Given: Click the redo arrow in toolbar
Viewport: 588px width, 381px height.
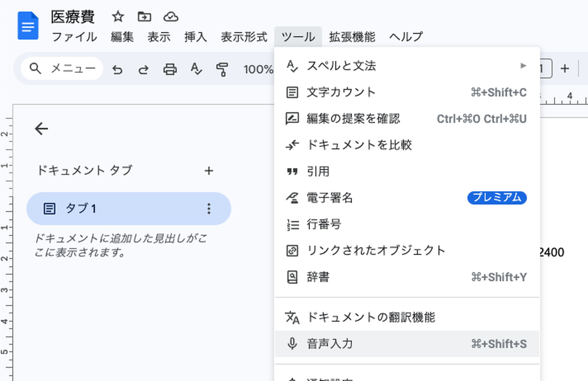Looking at the screenshot, I should click(x=144, y=69).
